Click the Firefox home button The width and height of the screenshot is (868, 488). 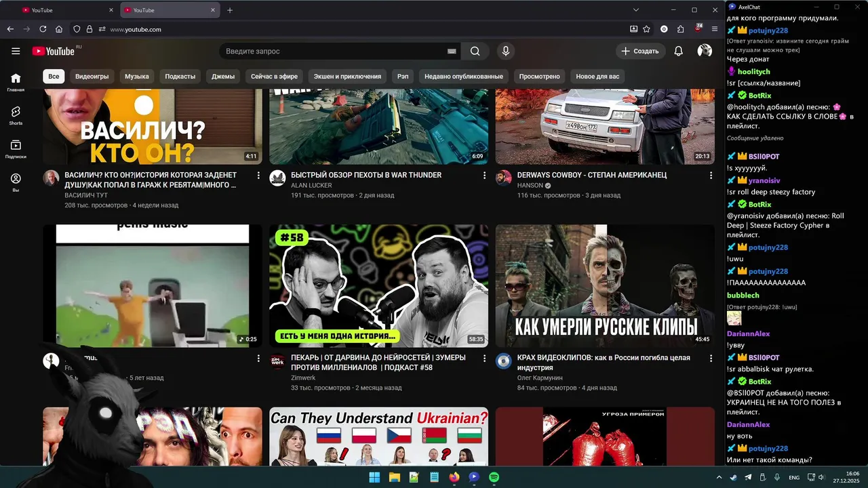click(x=59, y=29)
